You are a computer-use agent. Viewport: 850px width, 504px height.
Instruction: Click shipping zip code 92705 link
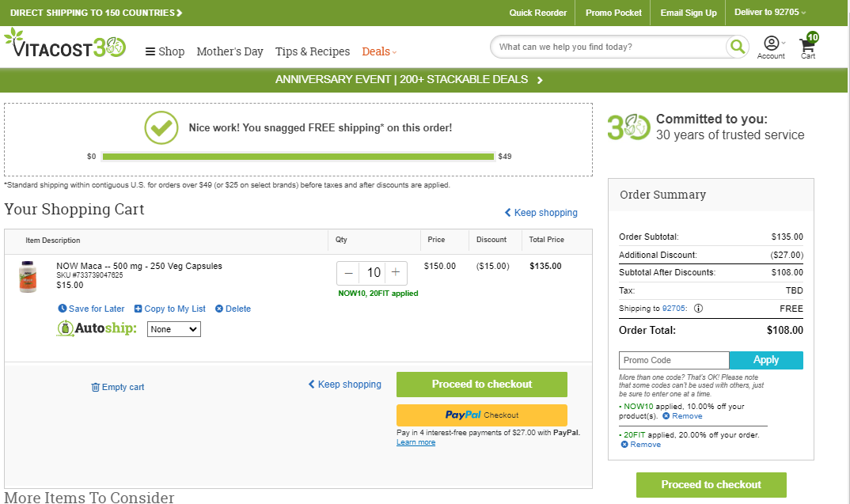click(x=674, y=309)
